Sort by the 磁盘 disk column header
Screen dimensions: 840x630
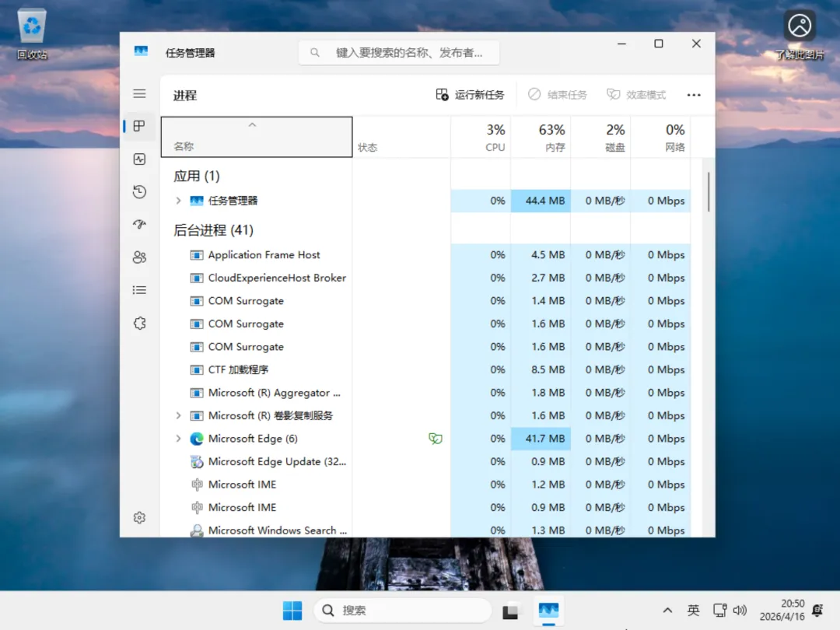[x=600, y=137]
